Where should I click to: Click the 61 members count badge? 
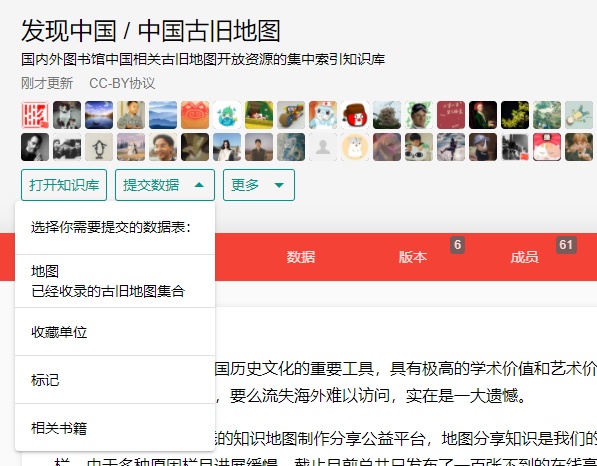pos(566,245)
